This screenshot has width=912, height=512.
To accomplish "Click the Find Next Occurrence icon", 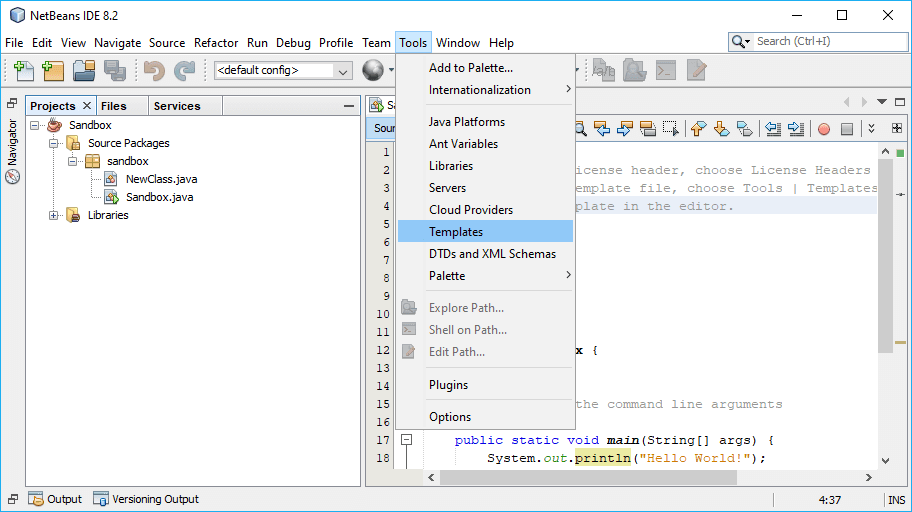I will (625, 129).
